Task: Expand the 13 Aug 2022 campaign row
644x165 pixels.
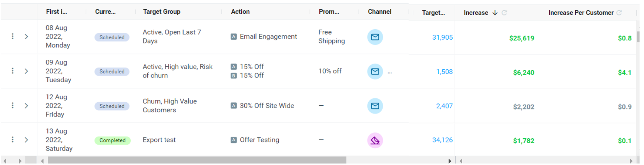Action: (x=26, y=140)
